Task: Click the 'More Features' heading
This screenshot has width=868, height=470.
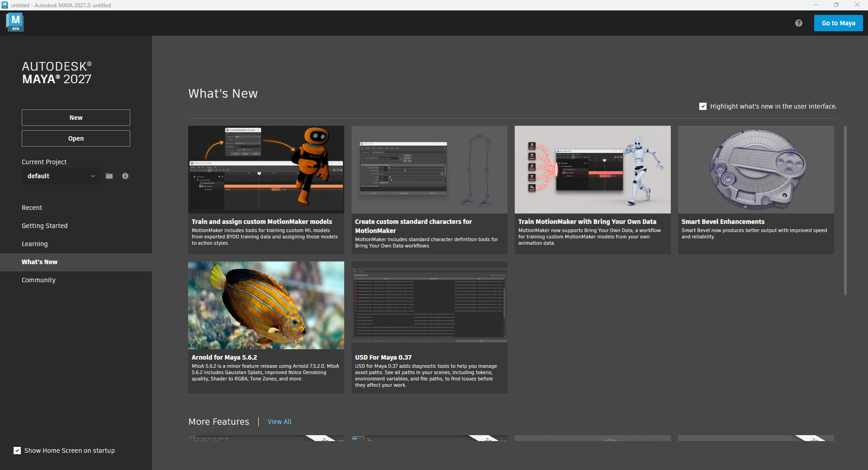Action: [219, 422]
